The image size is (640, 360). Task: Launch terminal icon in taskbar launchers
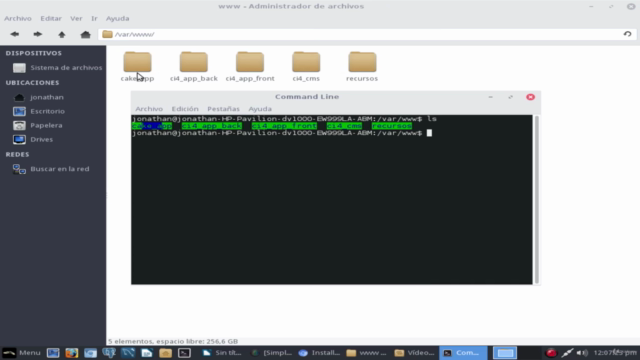184,353
